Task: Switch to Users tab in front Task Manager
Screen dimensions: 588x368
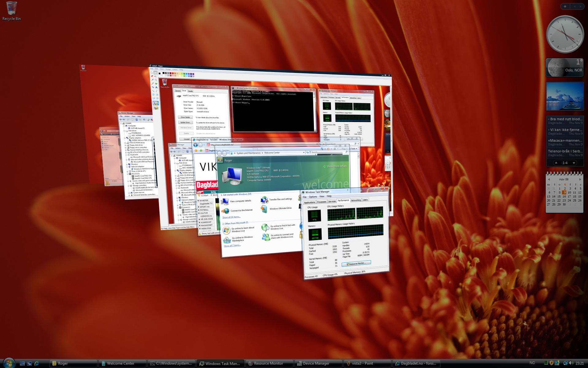Action: (365, 200)
